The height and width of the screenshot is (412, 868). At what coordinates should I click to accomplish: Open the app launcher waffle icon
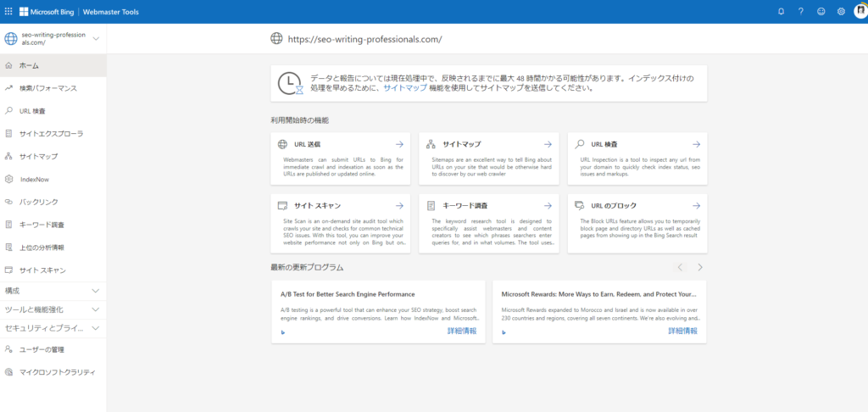(8, 11)
